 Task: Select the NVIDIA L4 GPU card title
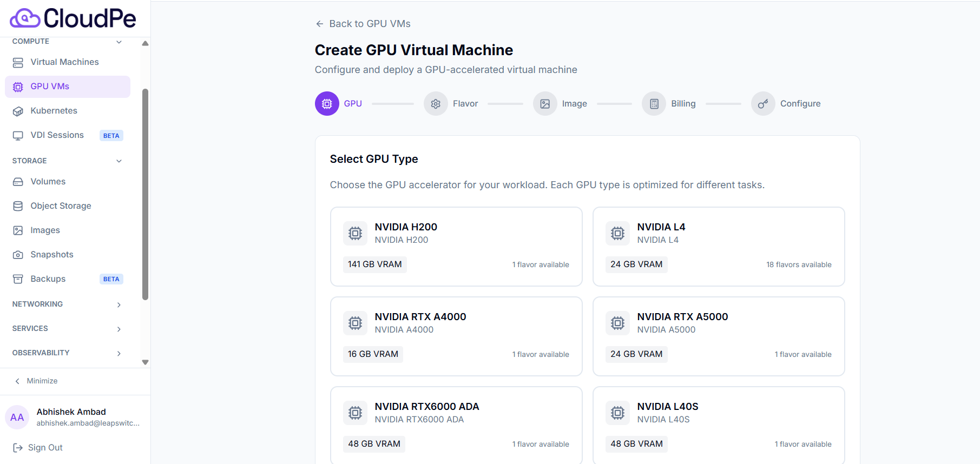[661, 227]
